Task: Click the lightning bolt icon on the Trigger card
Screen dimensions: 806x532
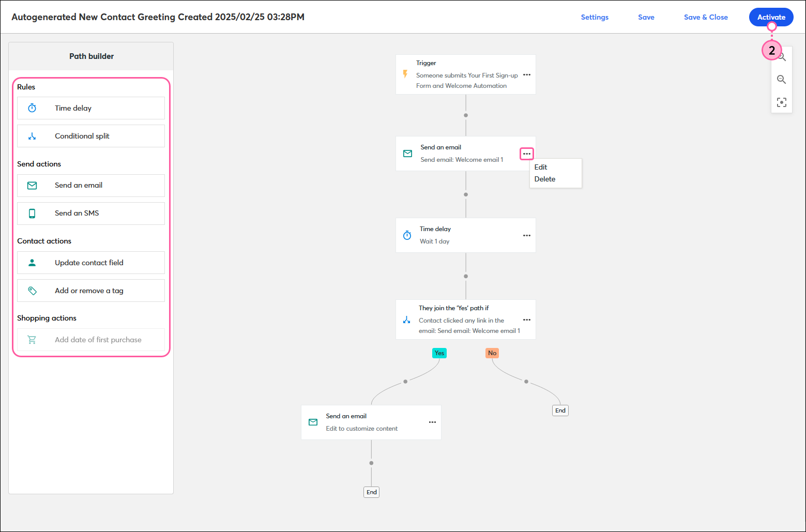Action: 405,74
